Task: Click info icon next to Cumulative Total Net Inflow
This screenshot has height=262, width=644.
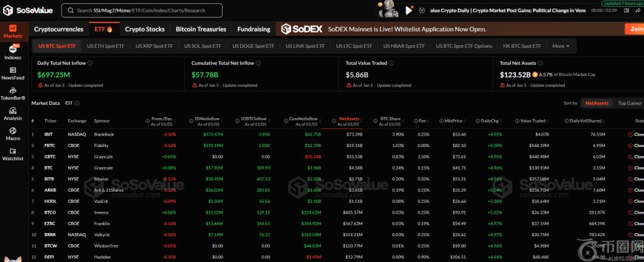Action: click(258, 63)
